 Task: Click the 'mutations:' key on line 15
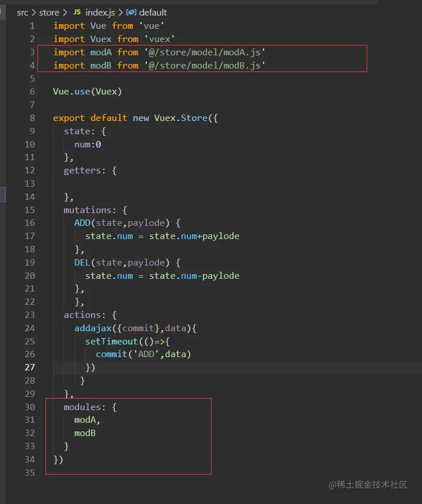pos(90,210)
